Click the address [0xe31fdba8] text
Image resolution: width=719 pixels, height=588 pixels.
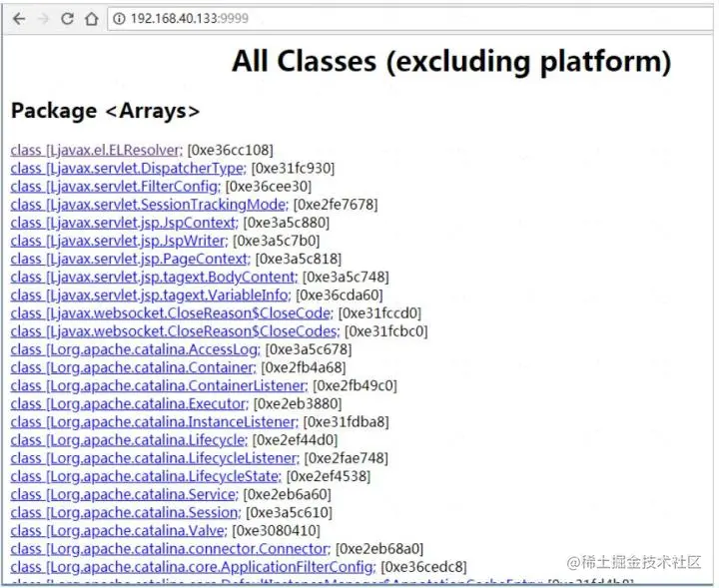347,422
